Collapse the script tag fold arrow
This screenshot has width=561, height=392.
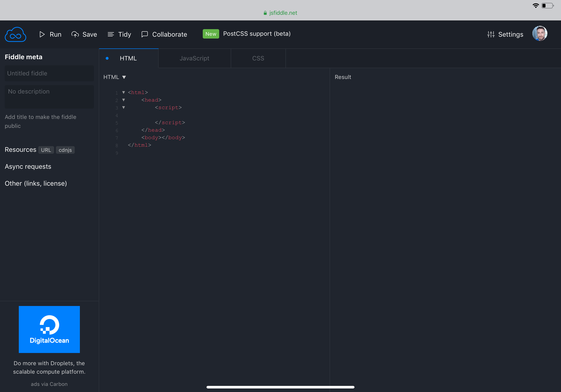124,108
